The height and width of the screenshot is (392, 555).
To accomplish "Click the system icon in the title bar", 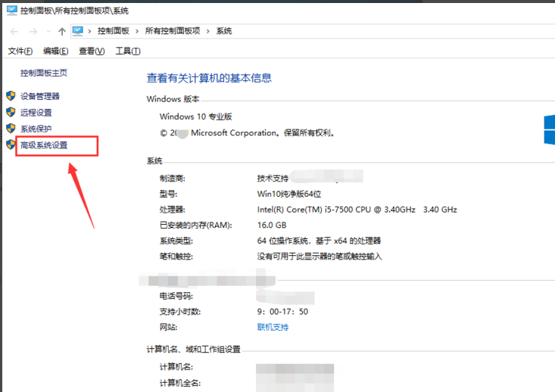I will pyautogui.click(x=11, y=11).
